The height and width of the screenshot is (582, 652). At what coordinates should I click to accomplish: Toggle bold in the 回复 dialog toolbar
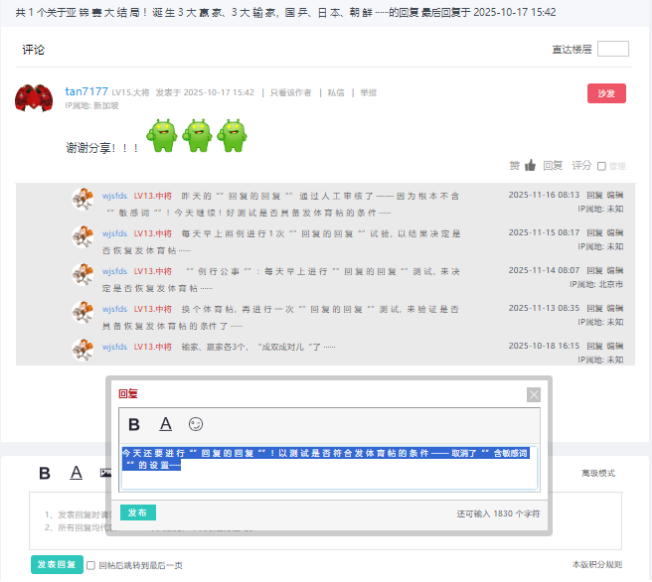coord(134,424)
